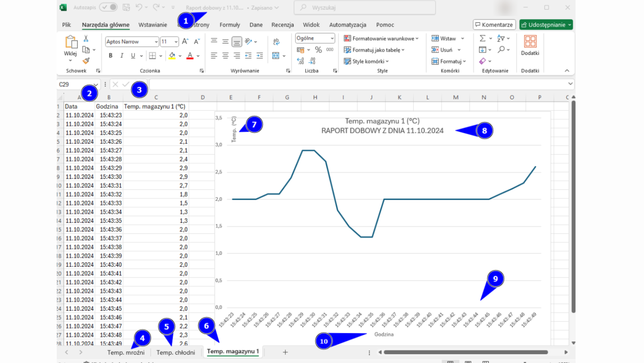
Task: Toggle the Autozapis switch
Action: coord(108,7)
